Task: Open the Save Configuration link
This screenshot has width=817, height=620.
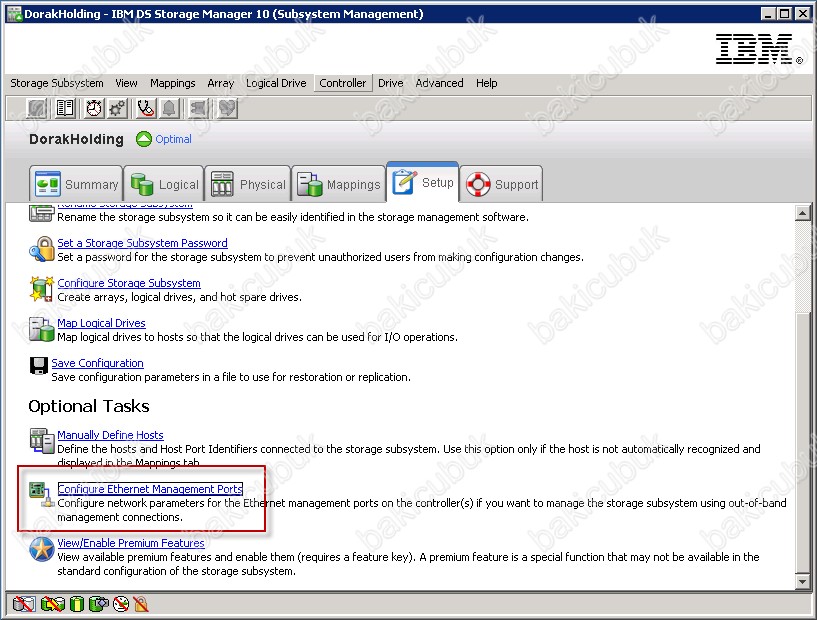Action: tap(97, 363)
